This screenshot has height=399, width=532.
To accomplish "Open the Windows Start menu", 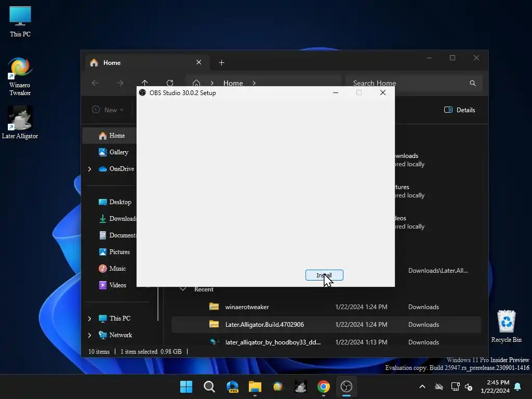I will [186, 387].
